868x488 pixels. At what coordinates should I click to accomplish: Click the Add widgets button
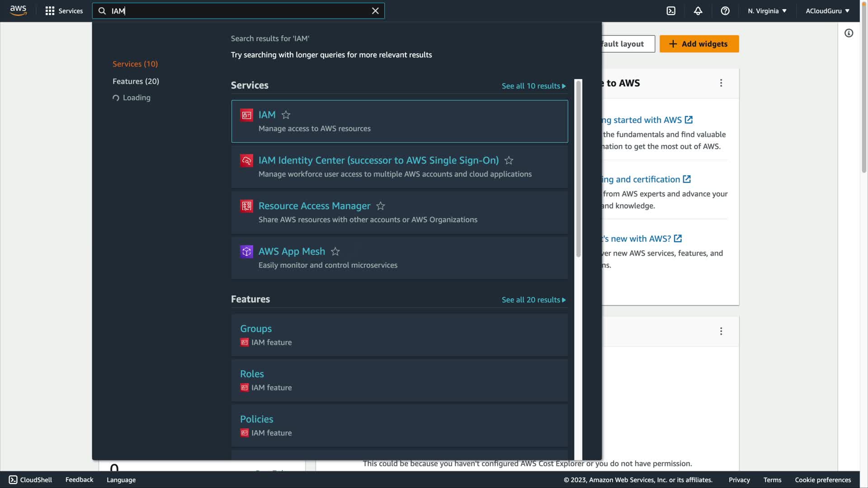(699, 44)
